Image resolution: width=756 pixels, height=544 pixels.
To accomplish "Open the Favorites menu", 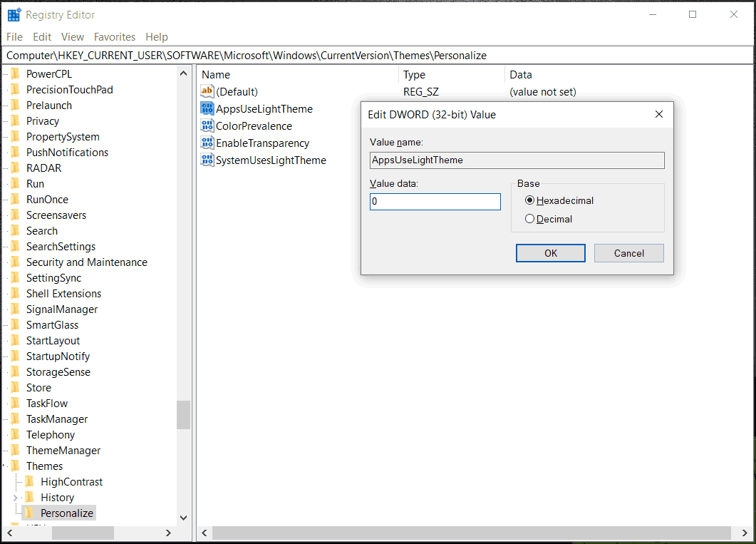I will coord(115,36).
